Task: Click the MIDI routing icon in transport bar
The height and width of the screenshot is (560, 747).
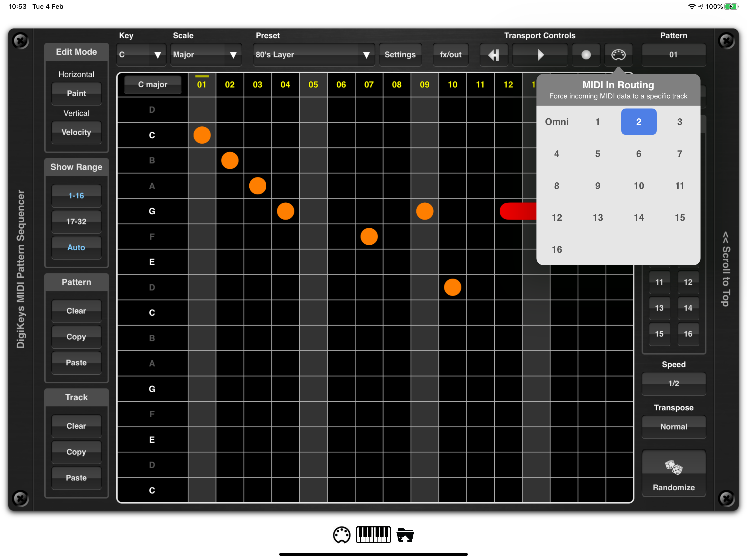Action: [618, 54]
